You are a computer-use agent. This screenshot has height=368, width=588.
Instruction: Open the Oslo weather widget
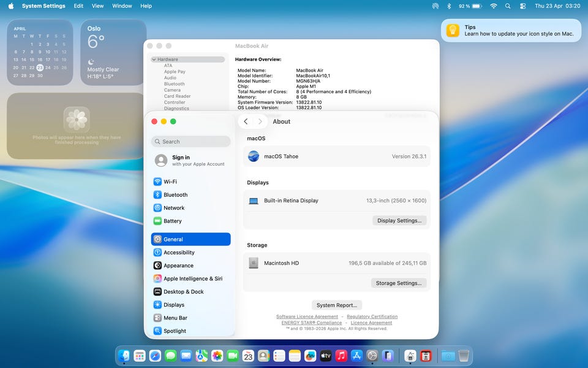pos(113,52)
